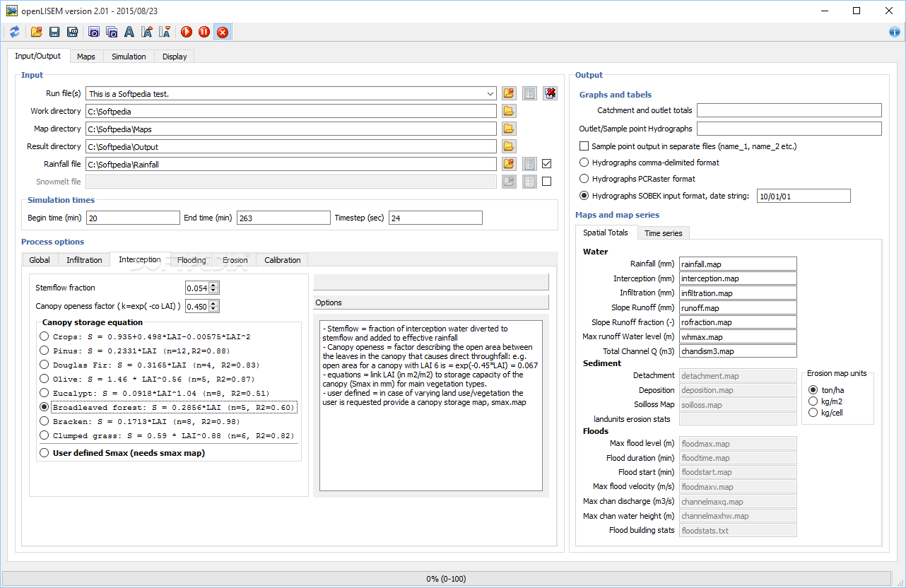Delete run file list with red X icon
Image resolution: width=906 pixels, height=588 pixels.
tap(550, 93)
